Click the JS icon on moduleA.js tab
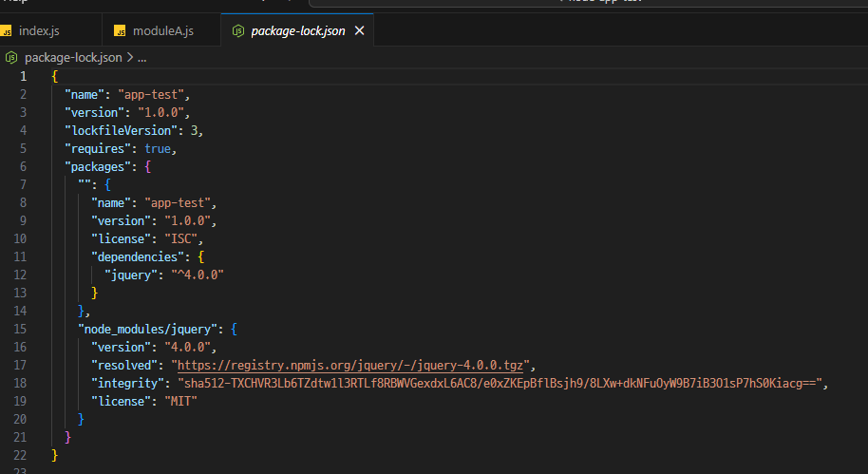The width and height of the screenshot is (868, 474). click(120, 31)
